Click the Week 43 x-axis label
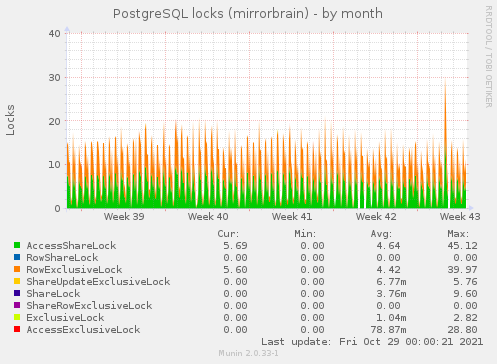The width and height of the screenshot is (497, 364). [x=460, y=217]
